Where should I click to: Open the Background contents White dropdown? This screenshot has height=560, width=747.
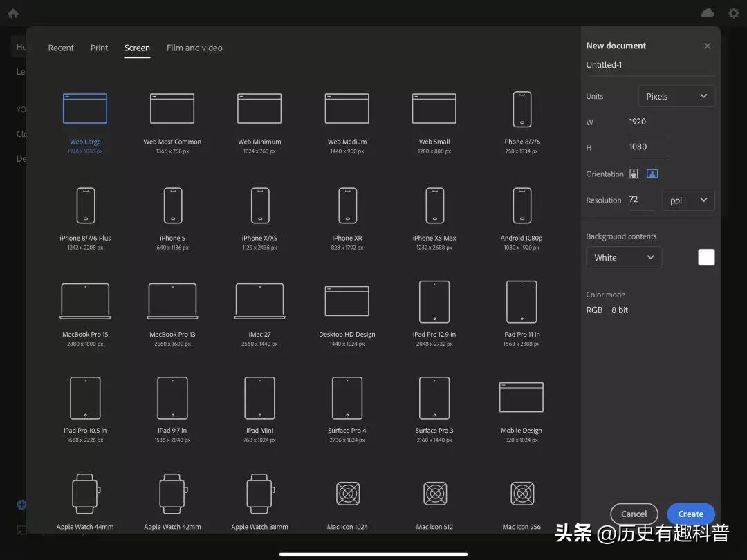pos(623,256)
